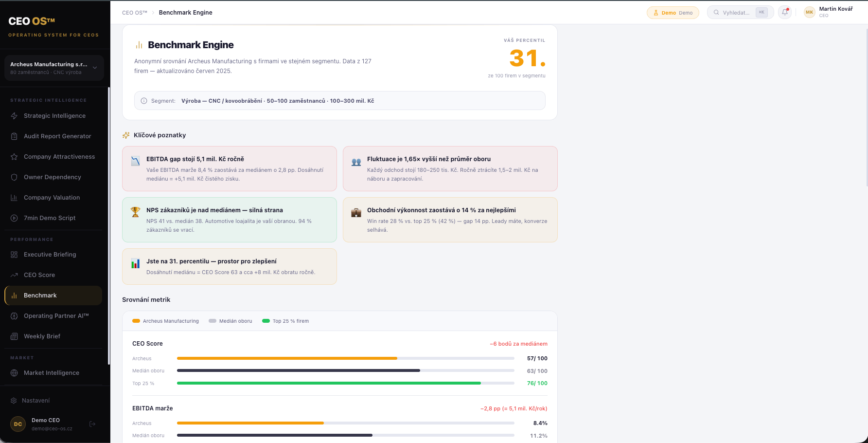The image size is (868, 443).
Task: Select Benchmark menu item
Action: tap(53, 295)
